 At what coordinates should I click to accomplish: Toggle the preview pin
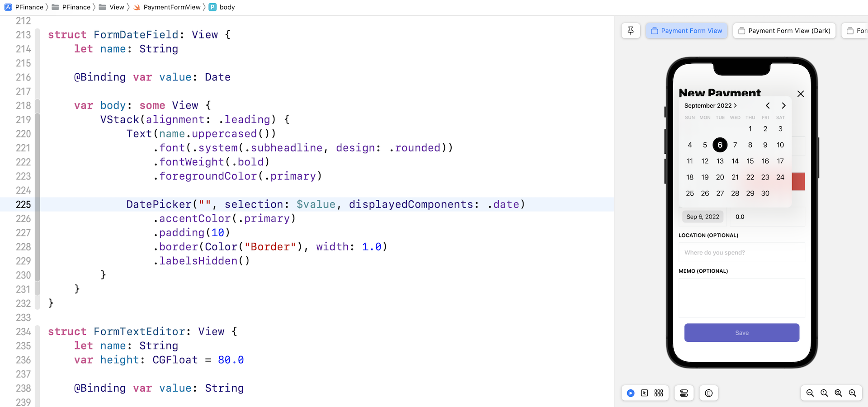tap(631, 30)
